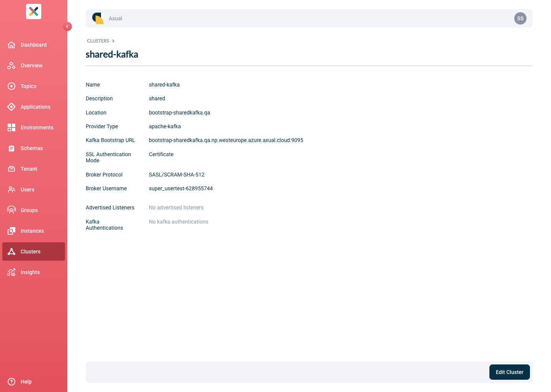Click the No kafka authentications text
The height and width of the screenshot is (392, 551).
coord(179,222)
